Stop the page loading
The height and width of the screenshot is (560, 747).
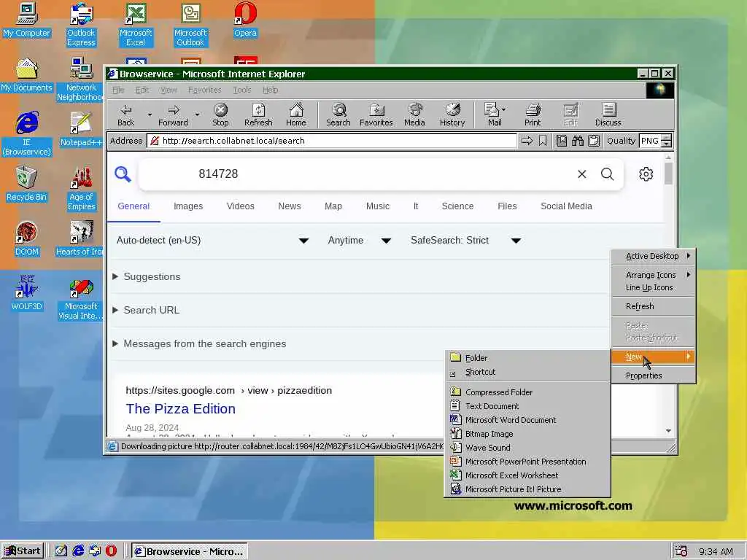tap(220, 114)
